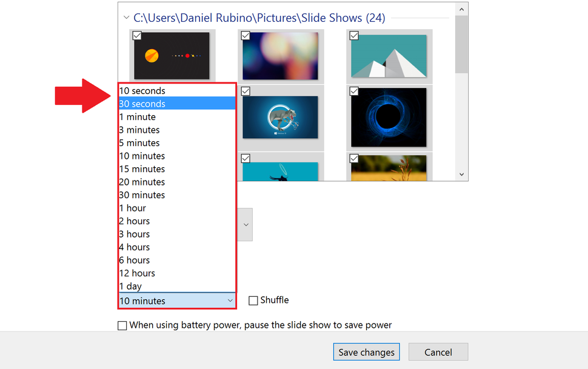Open the blue ring wallpaper thumbnail
Screen dimensions: 588x369
tap(389, 118)
